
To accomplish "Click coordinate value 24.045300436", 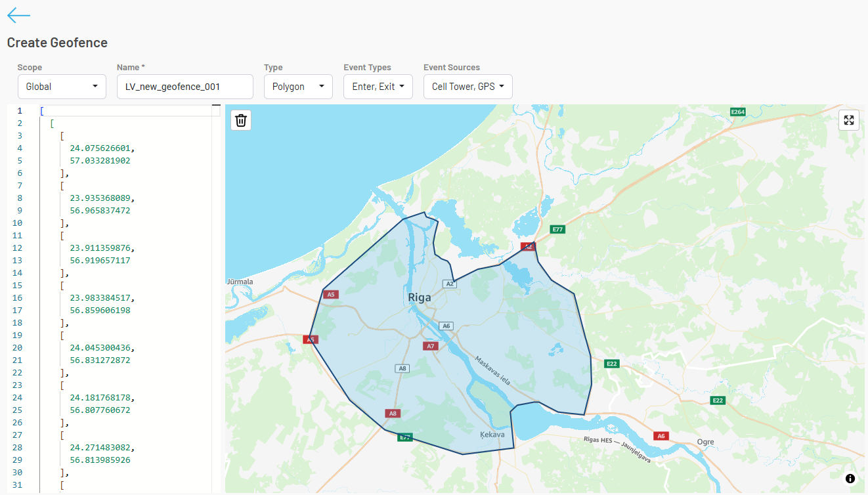I will click(x=102, y=348).
